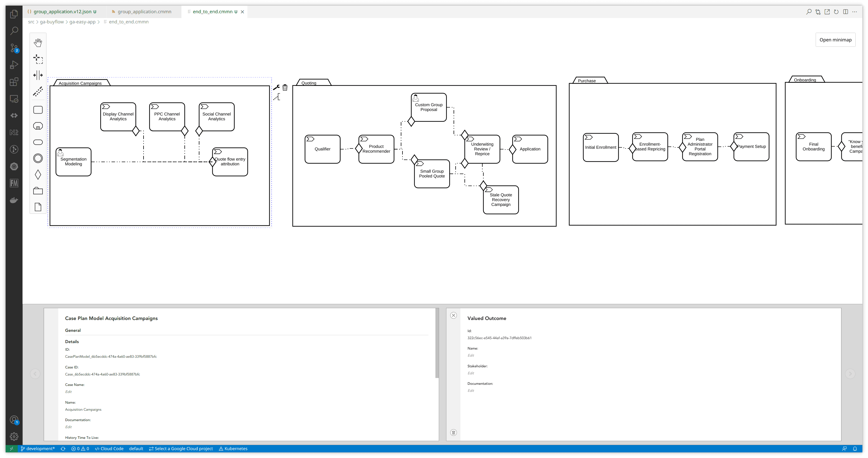This screenshot has height=458, width=868.
Task: Open the editor More Actions menu
Action: coord(855,12)
